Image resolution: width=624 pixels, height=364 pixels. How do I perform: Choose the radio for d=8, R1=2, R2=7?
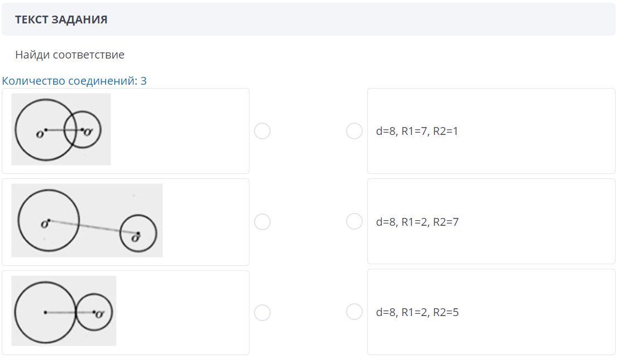(x=354, y=221)
